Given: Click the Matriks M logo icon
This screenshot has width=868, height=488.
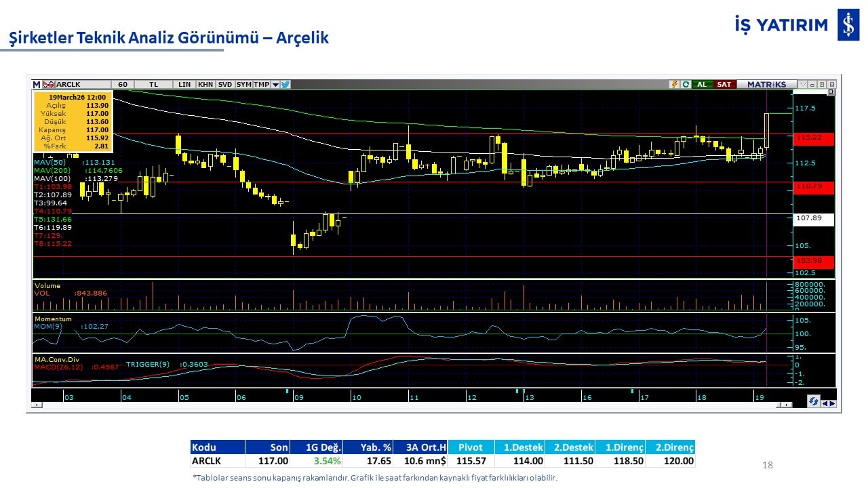Looking at the screenshot, I should [x=37, y=85].
